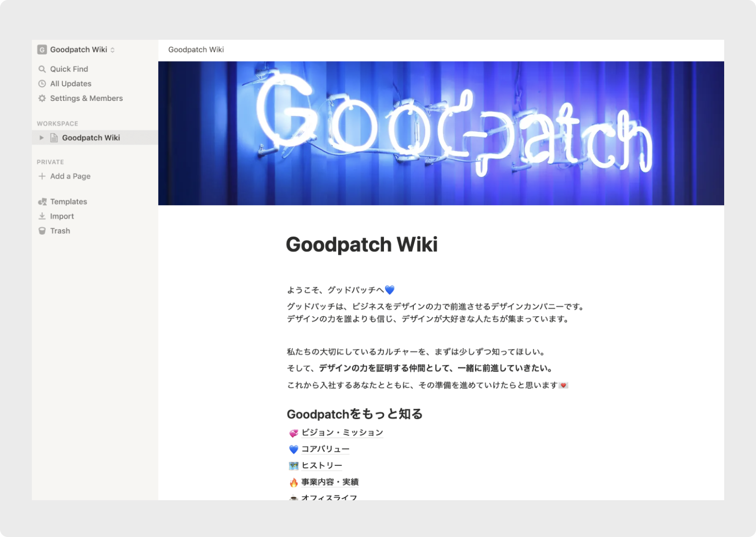
Task: Open Settings & Members via the gear icon
Action: [x=42, y=98]
